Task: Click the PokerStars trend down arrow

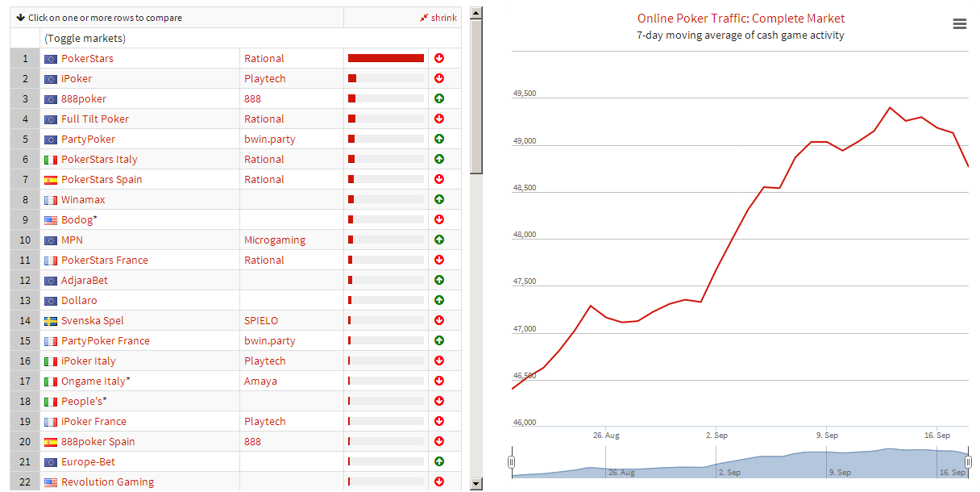Action: tap(439, 58)
